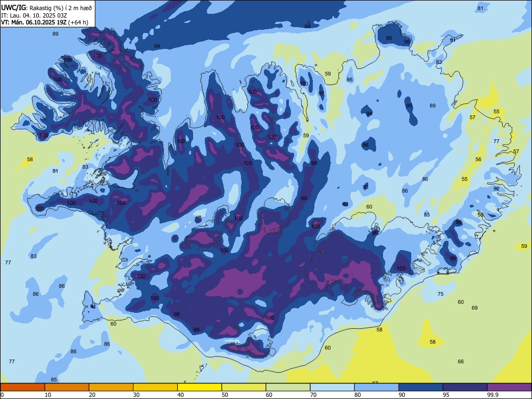Select the "66" humidity value on the map

pyautogui.click(x=460, y=362)
